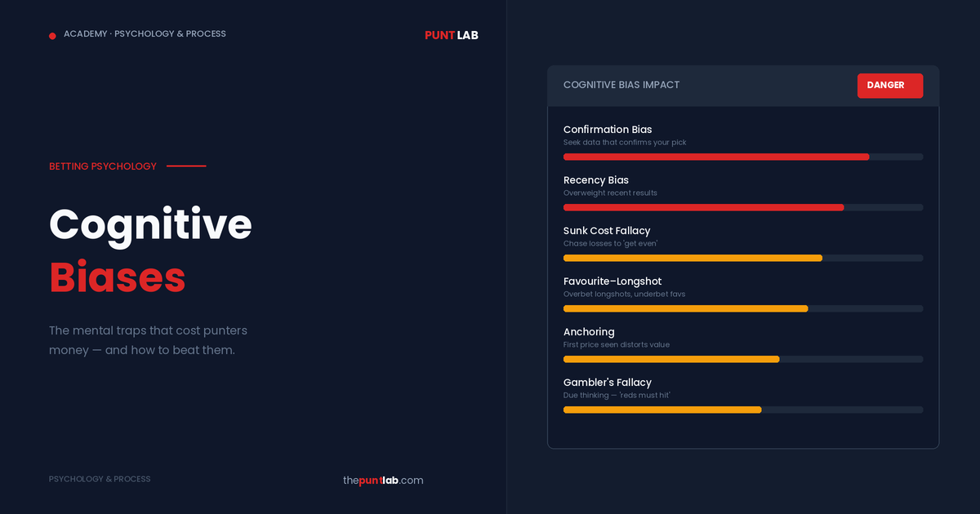Click the Anchoring impact bar
Image resolution: width=980 pixels, height=514 pixels.
point(742,359)
